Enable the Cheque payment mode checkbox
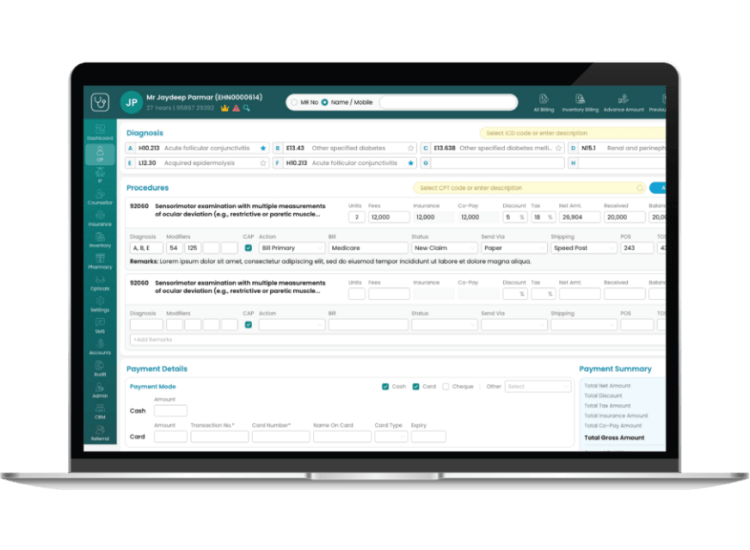This screenshot has height=550, width=750. coord(447,386)
